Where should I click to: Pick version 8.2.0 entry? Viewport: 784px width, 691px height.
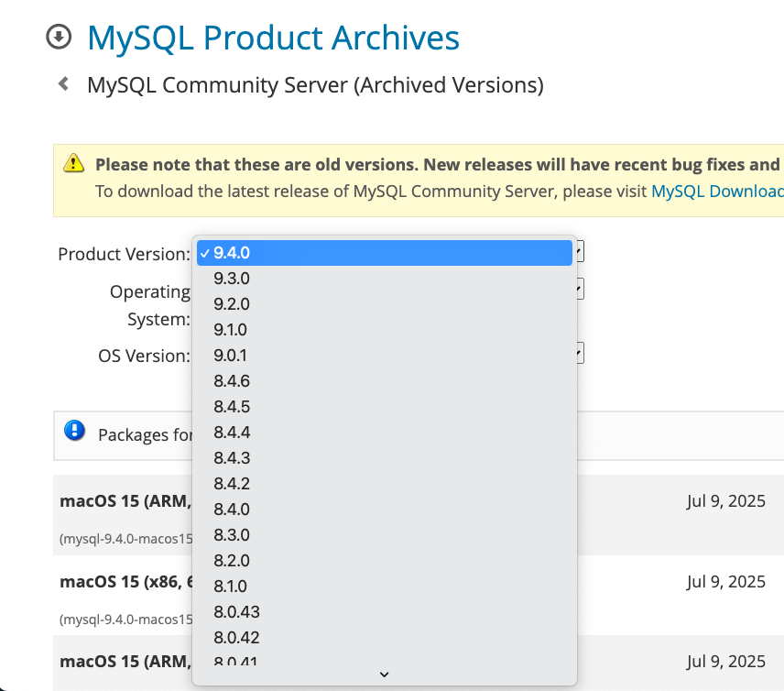pyautogui.click(x=385, y=560)
